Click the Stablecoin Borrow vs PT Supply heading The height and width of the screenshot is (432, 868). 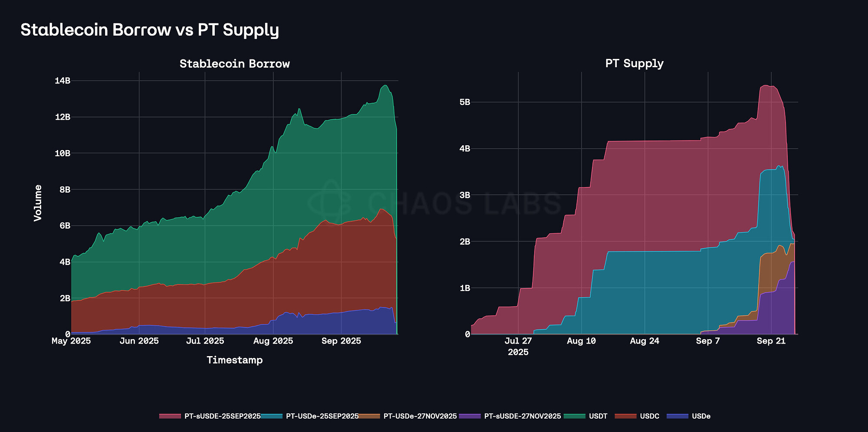coord(150,30)
